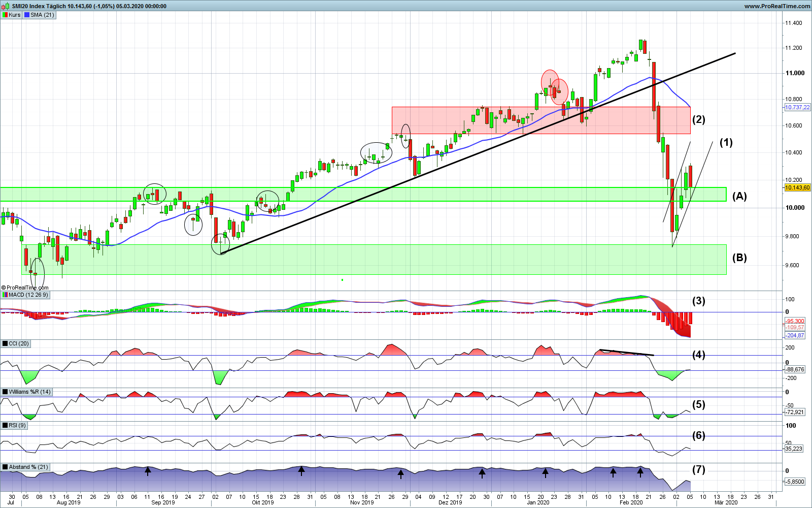Screen dimensions: 812x508
Task: Click the 11.000 price axis label
Action: (x=795, y=73)
